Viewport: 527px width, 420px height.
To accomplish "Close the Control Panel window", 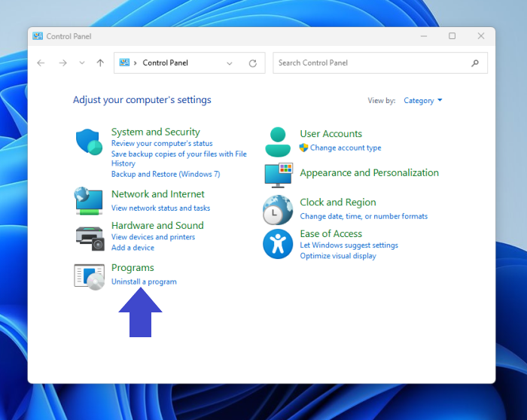I will [x=481, y=36].
